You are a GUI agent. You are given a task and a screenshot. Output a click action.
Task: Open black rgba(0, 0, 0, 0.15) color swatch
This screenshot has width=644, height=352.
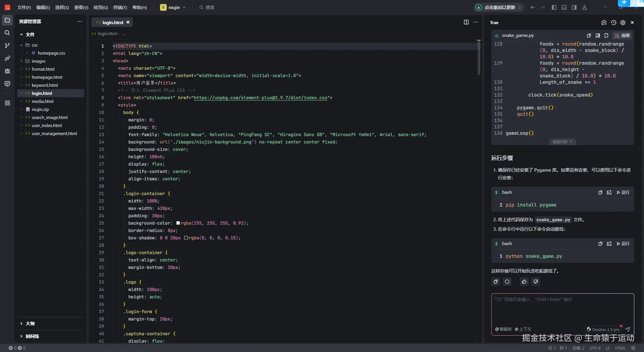click(x=186, y=238)
